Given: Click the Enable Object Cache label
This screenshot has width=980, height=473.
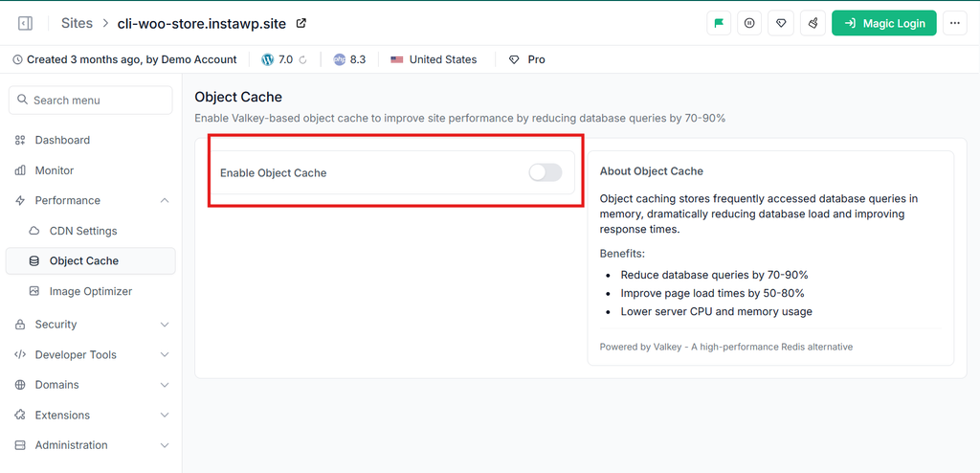Looking at the screenshot, I should click(x=273, y=173).
